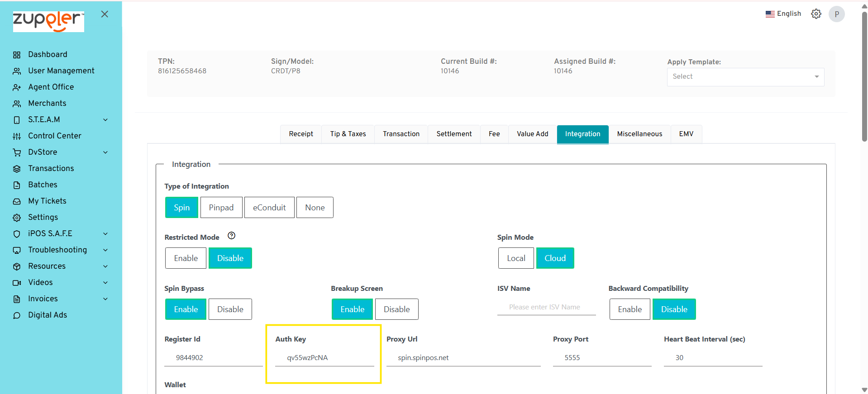Set Spin Mode to Local
The image size is (868, 394).
(x=516, y=258)
